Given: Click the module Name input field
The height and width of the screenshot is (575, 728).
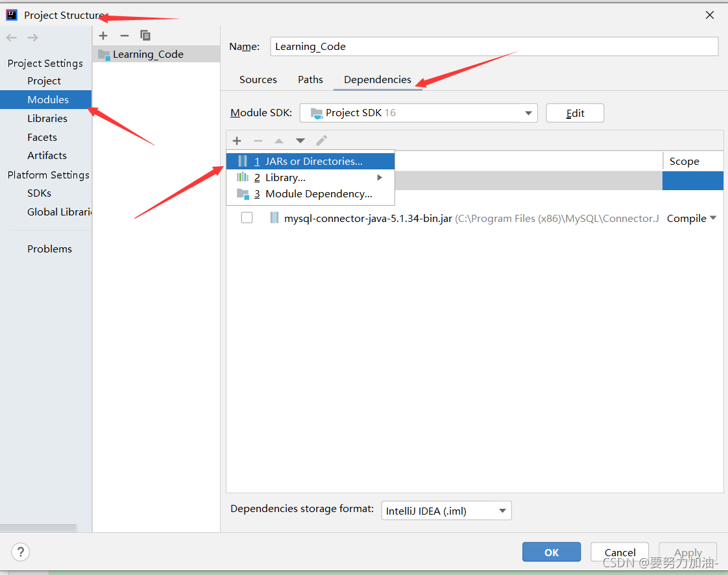Looking at the screenshot, I should click(x=494, y=47).
